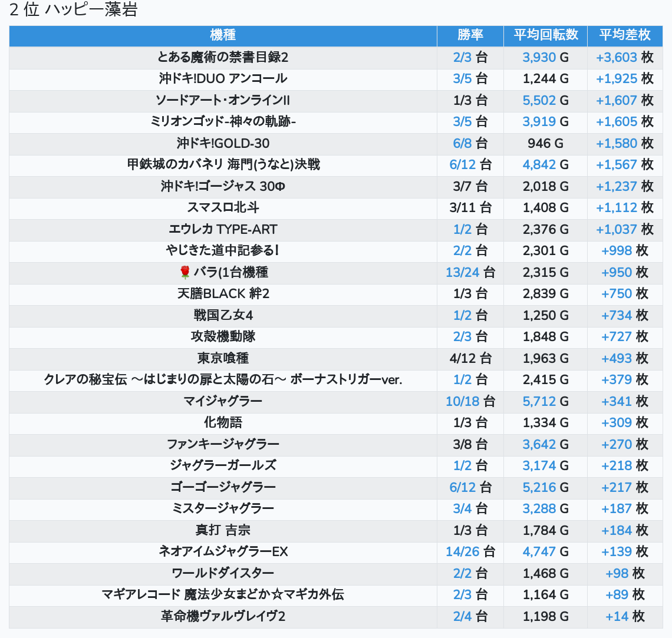Select the 4,747 G average spins value
672x638 pixels.
546,551
